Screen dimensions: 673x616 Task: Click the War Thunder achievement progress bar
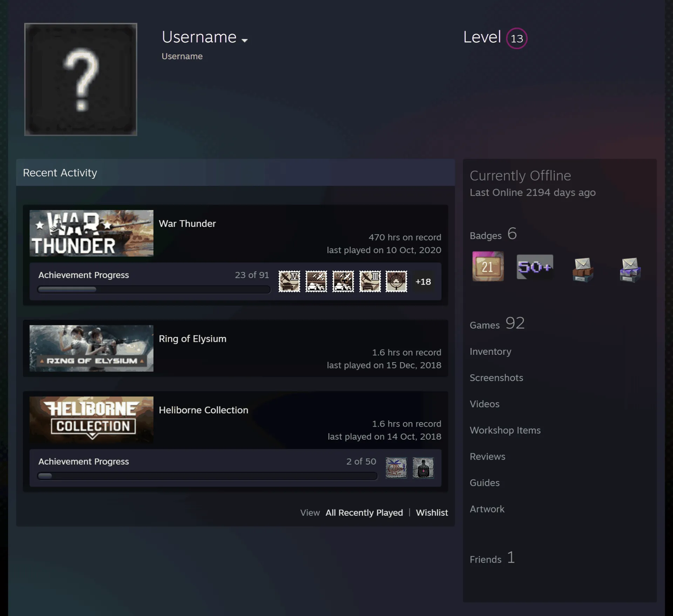pos(154,290)
